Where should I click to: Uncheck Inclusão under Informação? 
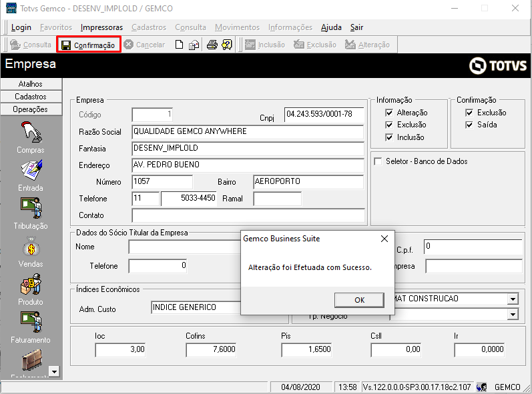(x=389, y=137)
